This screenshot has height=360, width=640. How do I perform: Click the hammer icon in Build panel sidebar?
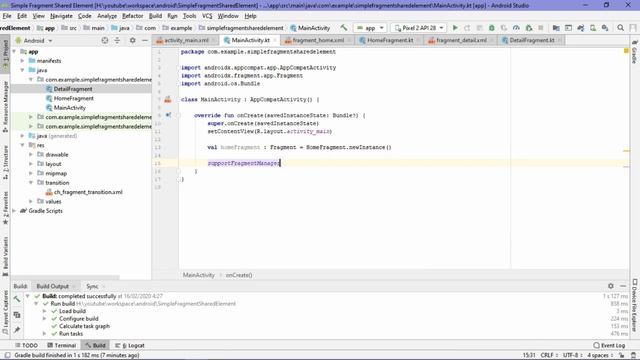click(17, 299)
